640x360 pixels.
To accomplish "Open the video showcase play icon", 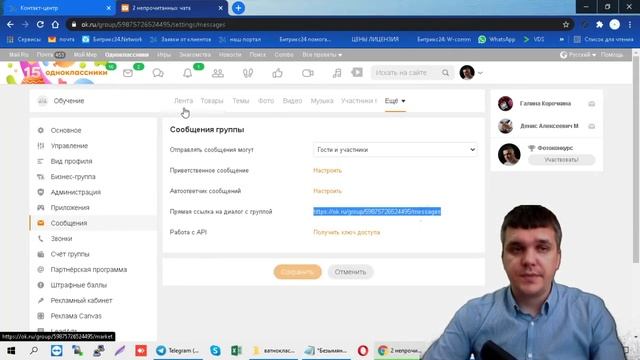I will 357,73.
